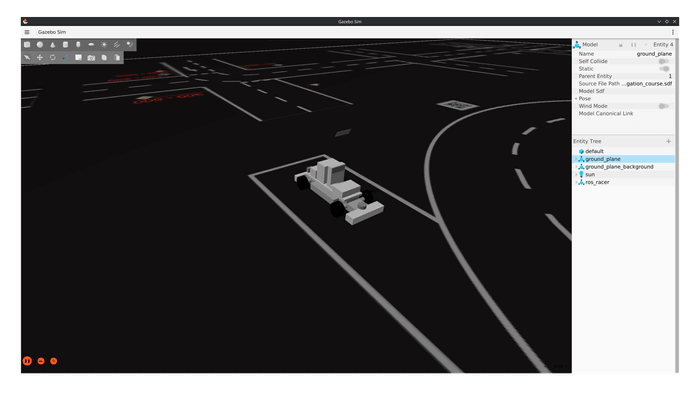Pause the simulation
The image size is (700, 398).
tap(27, 361)
